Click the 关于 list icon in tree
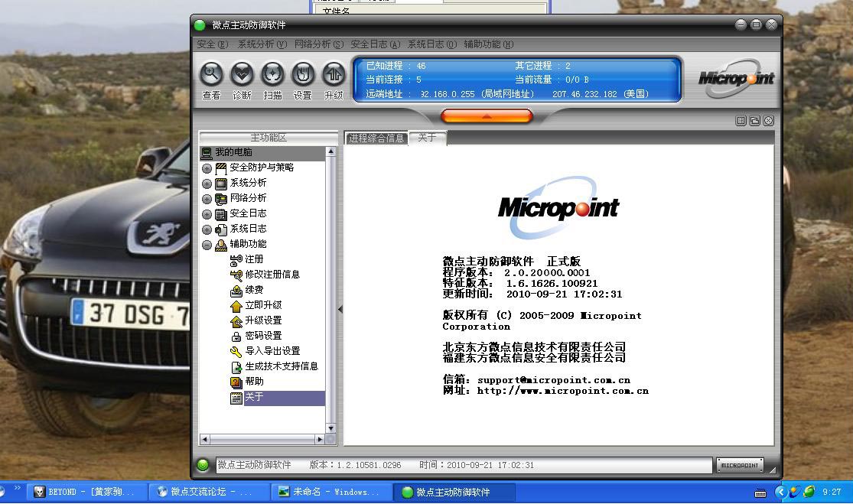Image resolution: width=853 pixels, height=504 pixels. 236,398
